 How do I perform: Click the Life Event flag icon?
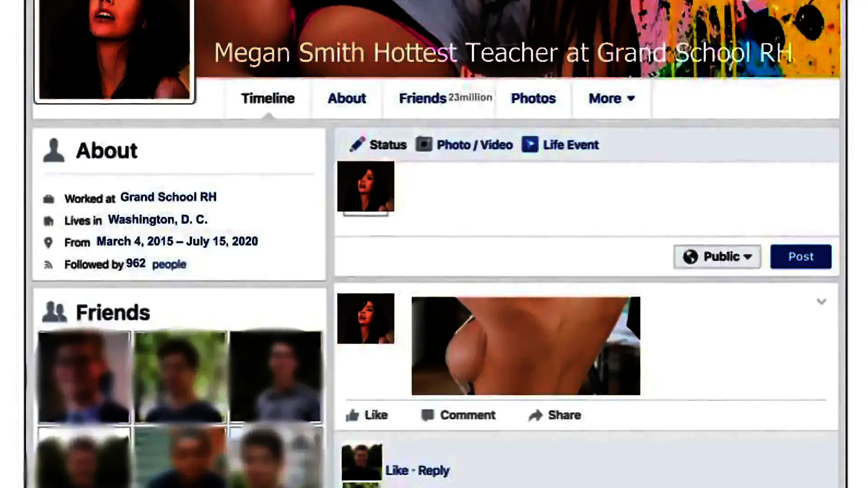[x=530, y=144]
